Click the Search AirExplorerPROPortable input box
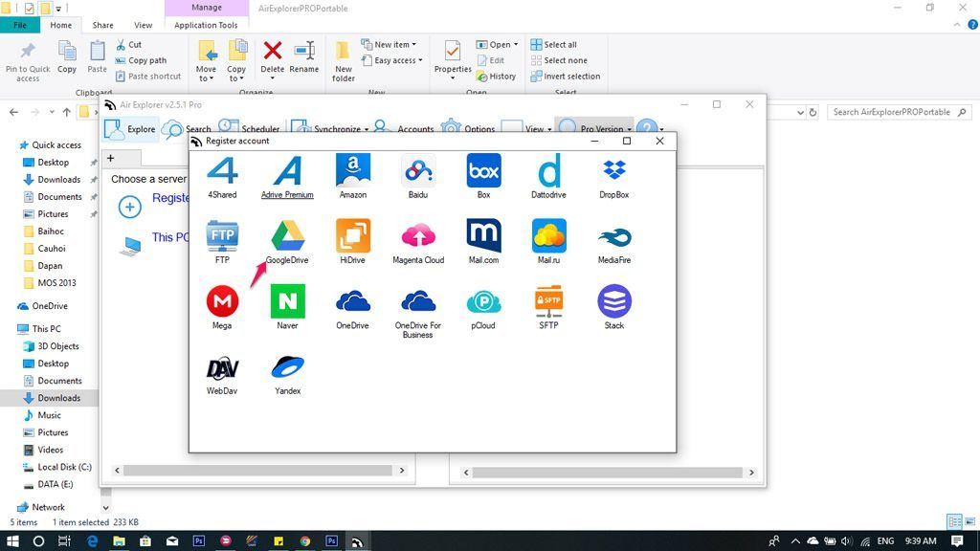This screenshot has height=551, width=980. tap(891, 112)
